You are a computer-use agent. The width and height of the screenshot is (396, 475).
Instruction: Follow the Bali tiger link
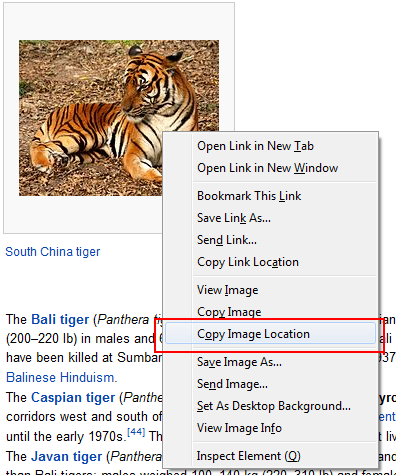coord(60,319)
